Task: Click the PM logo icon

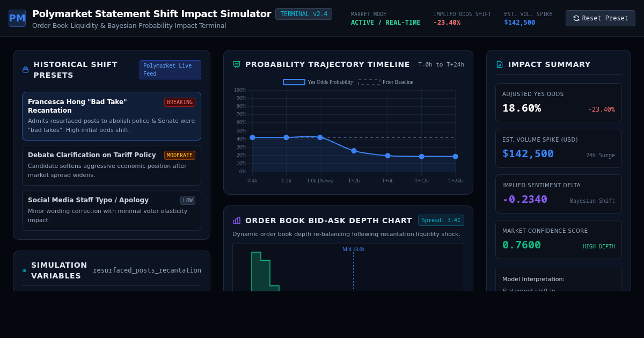Action: click(17, 18)
